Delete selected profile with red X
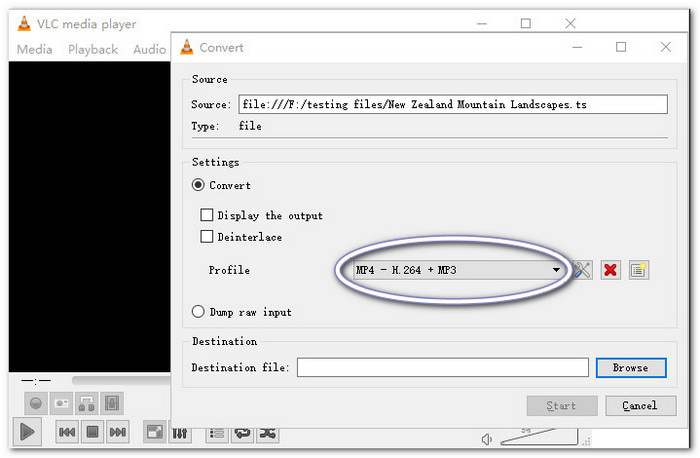Viewport: 700px width, 458px height. [x=610, y=270]
